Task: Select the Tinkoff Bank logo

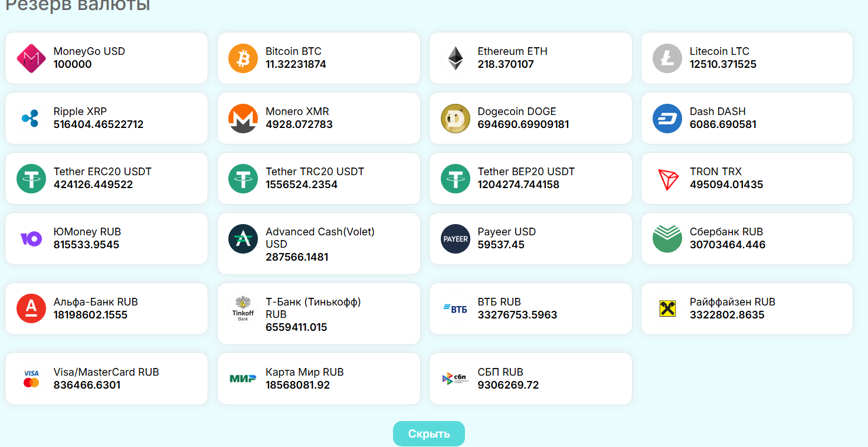Action: point(243,308)
